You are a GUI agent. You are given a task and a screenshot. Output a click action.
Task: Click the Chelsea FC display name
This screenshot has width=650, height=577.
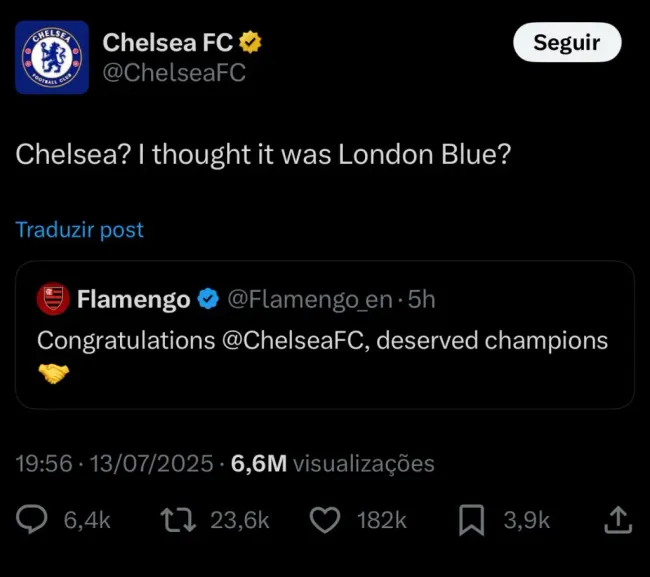tap(168, 42)
